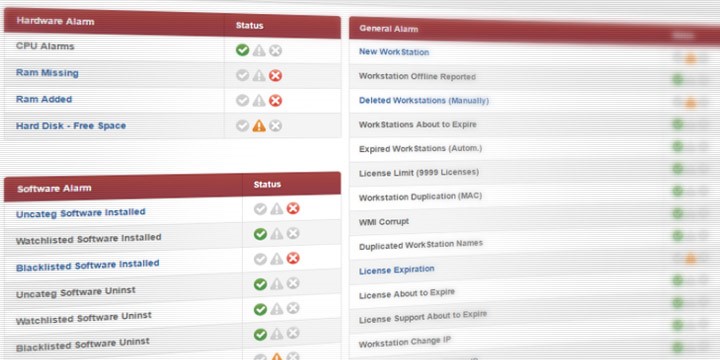Image resolution: width=720 pixels, height=360 pixels.
Task: Open the New WorkStation link
Action: tap(394, 52)
